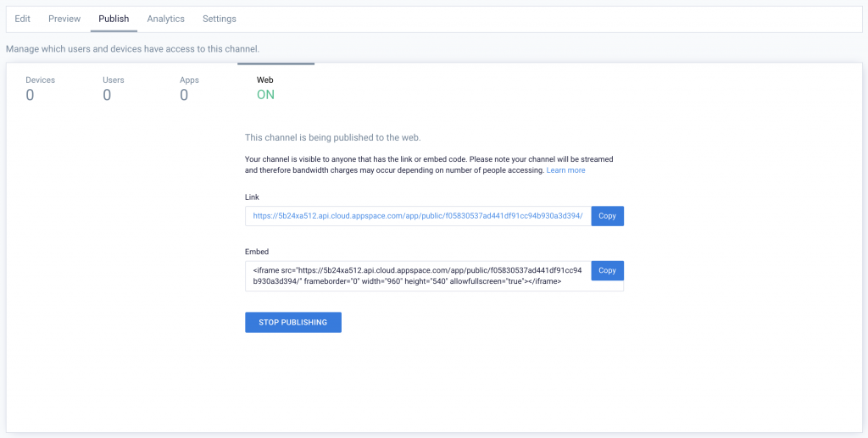Click inside the Embed code field
Image resolution: width=868 pixels, height=438 pixels.
pyautogui.click(x=418, y=276)
